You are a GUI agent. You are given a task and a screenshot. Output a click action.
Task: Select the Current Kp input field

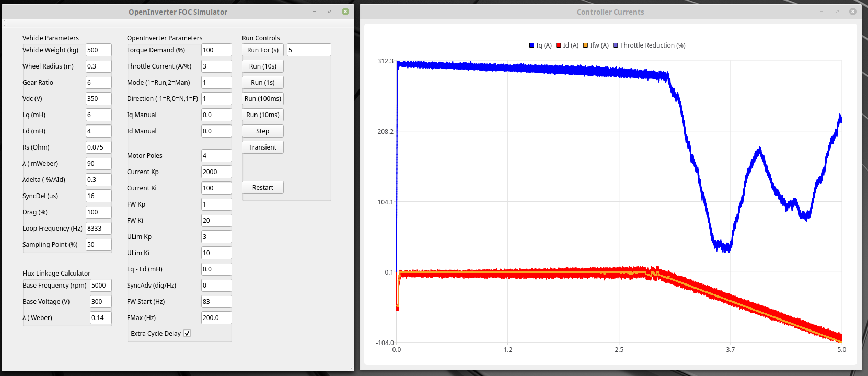pos(216,172)
